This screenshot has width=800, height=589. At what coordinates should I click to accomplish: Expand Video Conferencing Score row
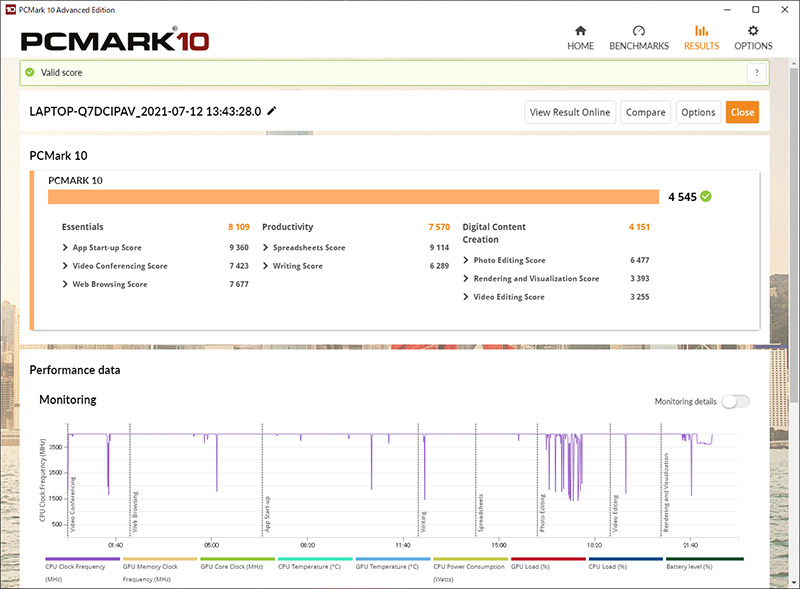(x=66, y=266)
